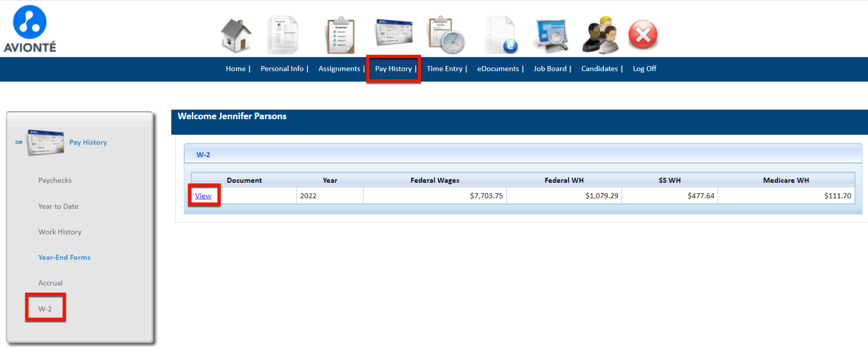Screen dimensions: 868x349
Task: Click the paycheck icon in the sidebar
Action: click(46, 142)
